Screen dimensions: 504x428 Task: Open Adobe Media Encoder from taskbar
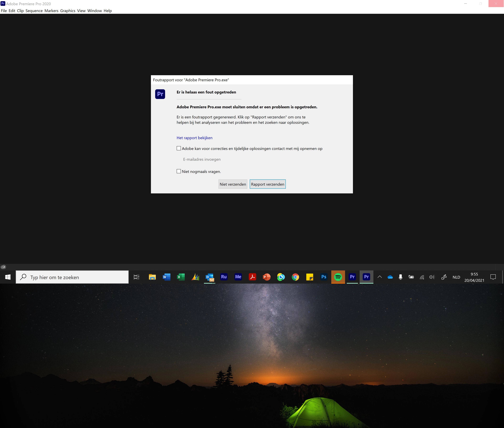click(x=238, y=277)
